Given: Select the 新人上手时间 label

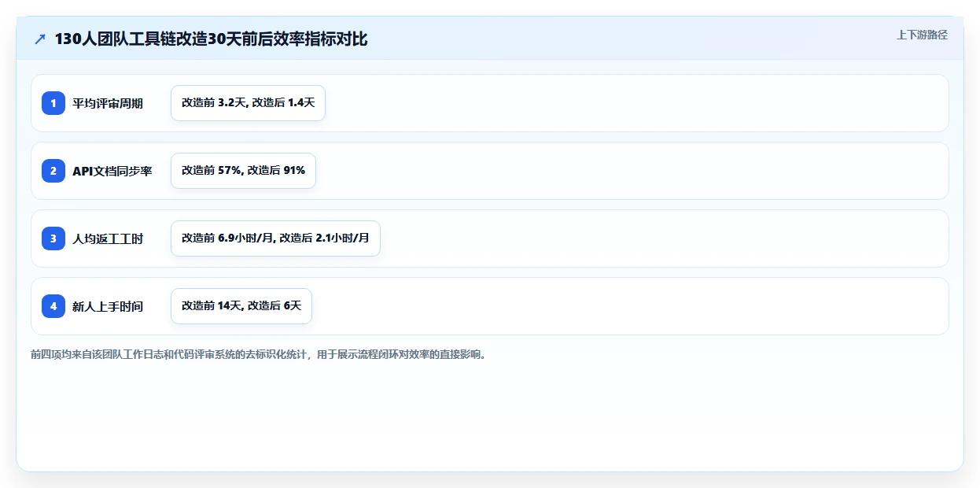Looking at the screenshot, I should (x=108, y=306).
